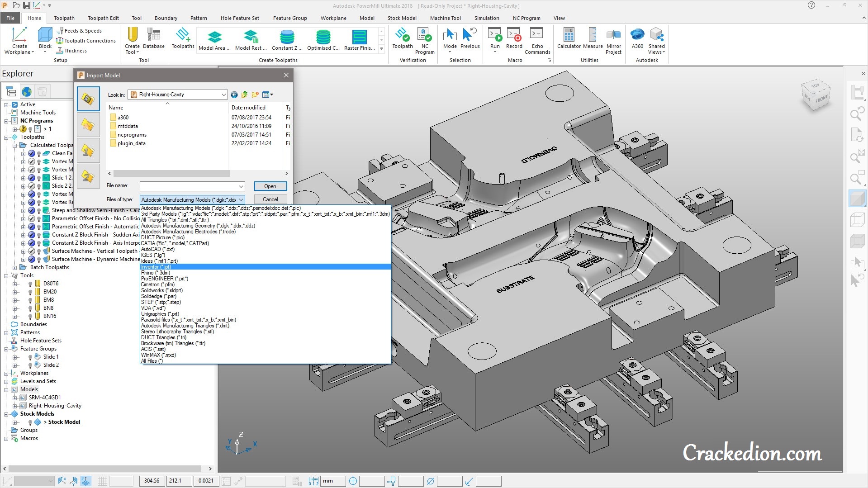This screenshot has height=488, width=868.
Task: Collapse the Tools tree node
Action: pos(6,275)
